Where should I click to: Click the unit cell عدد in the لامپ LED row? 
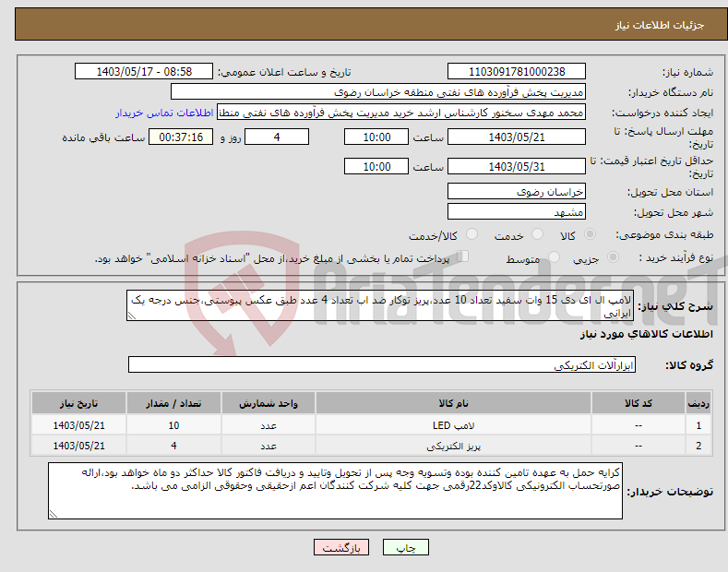269,425
